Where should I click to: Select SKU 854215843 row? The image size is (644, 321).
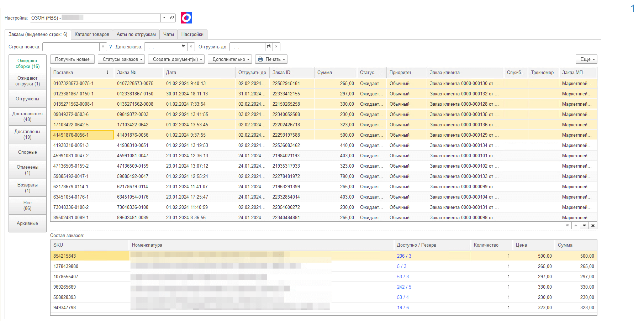coord(323,256)
